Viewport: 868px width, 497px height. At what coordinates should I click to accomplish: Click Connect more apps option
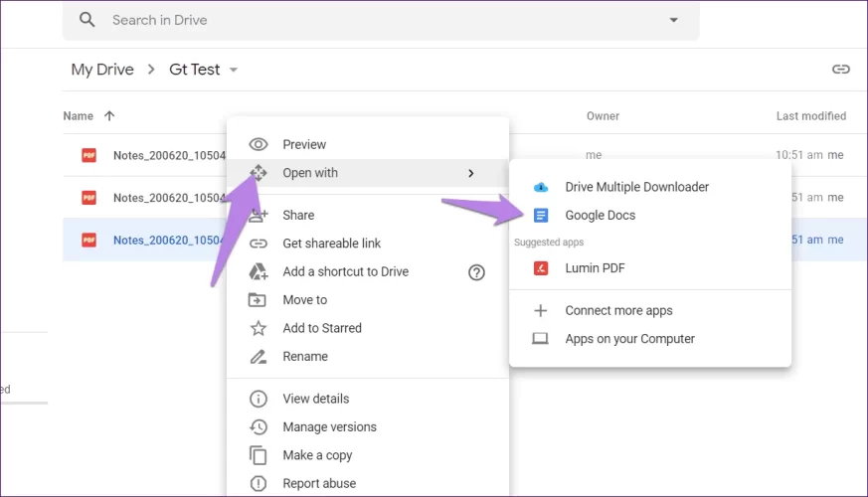[x=618, y=311]
